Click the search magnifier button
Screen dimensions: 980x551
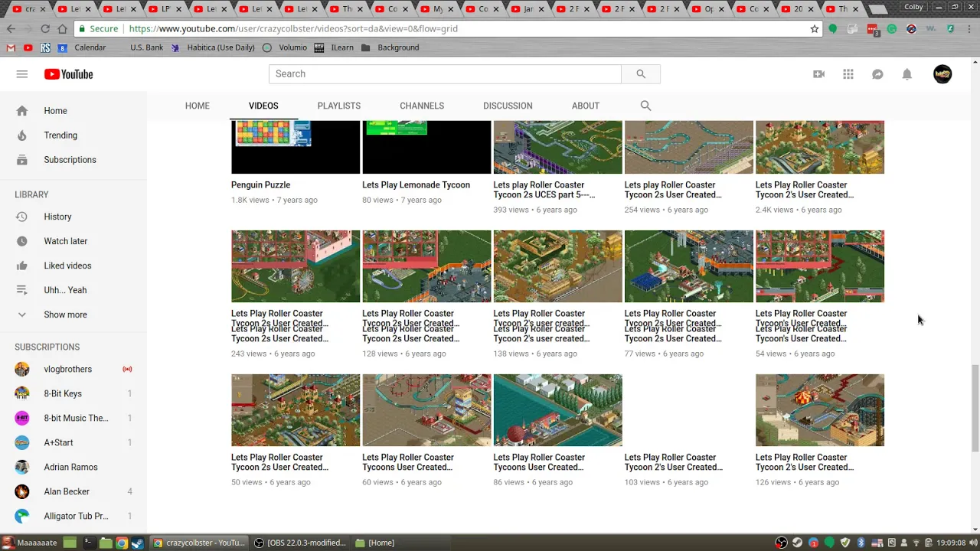(x=641, y=74)
